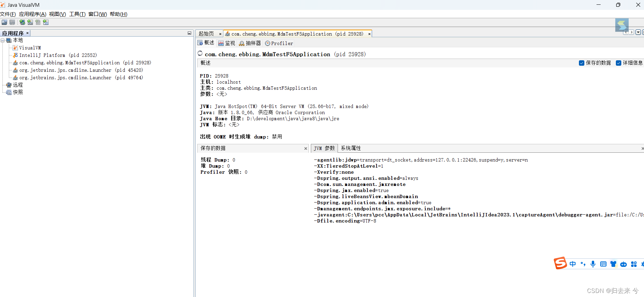The width and height of the screenshot is (644, 297).
Task: Click the IntelliJ Platform JB icon
Action: point(15,55)
